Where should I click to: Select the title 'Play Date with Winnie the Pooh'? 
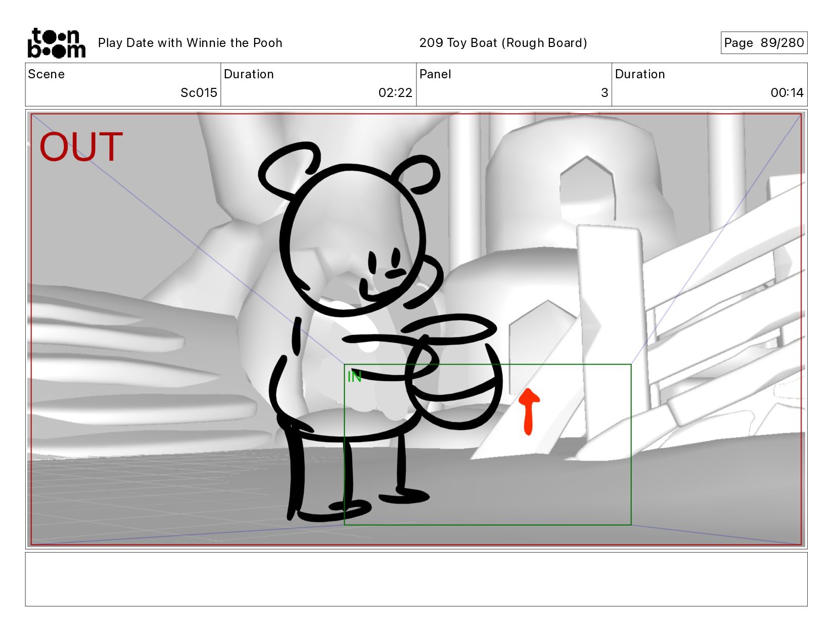(190, 43)
